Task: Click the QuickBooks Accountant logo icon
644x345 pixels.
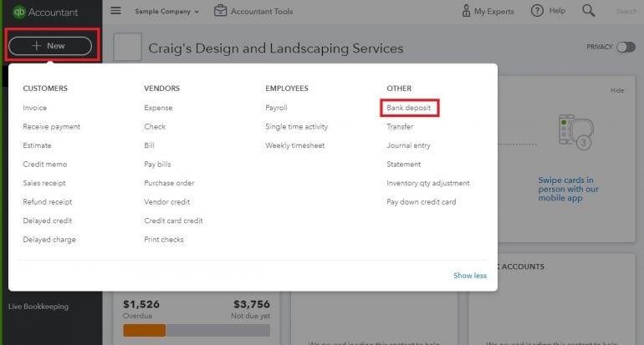Action: pos(20,12)
